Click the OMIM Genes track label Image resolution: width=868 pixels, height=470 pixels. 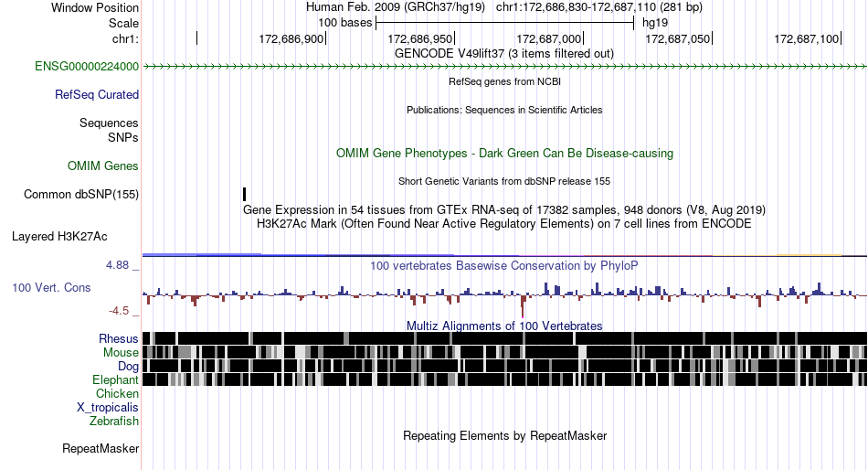[x=103, y=166]
